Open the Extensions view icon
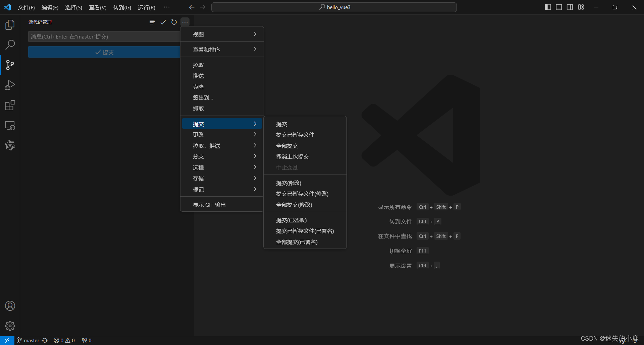Image resolution: width=644 pixels, height=345 pixels. [10, 106]
